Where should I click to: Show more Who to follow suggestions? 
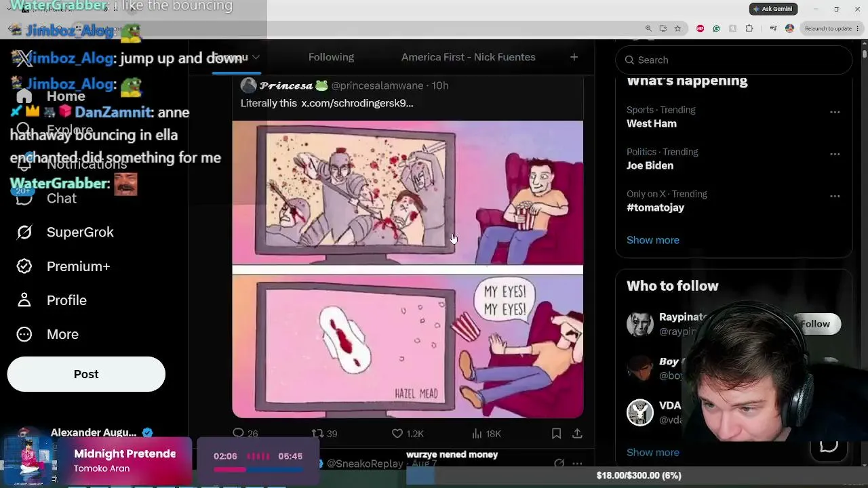[653, 452]
